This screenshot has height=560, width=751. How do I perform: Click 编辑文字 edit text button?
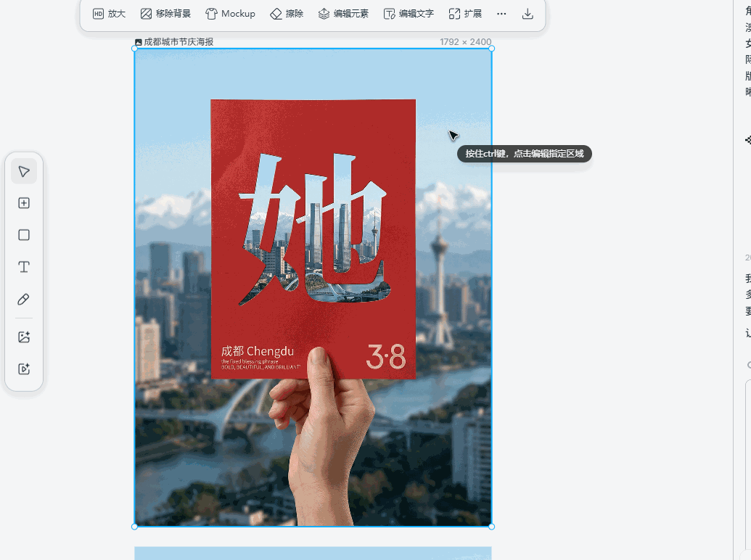409,14
